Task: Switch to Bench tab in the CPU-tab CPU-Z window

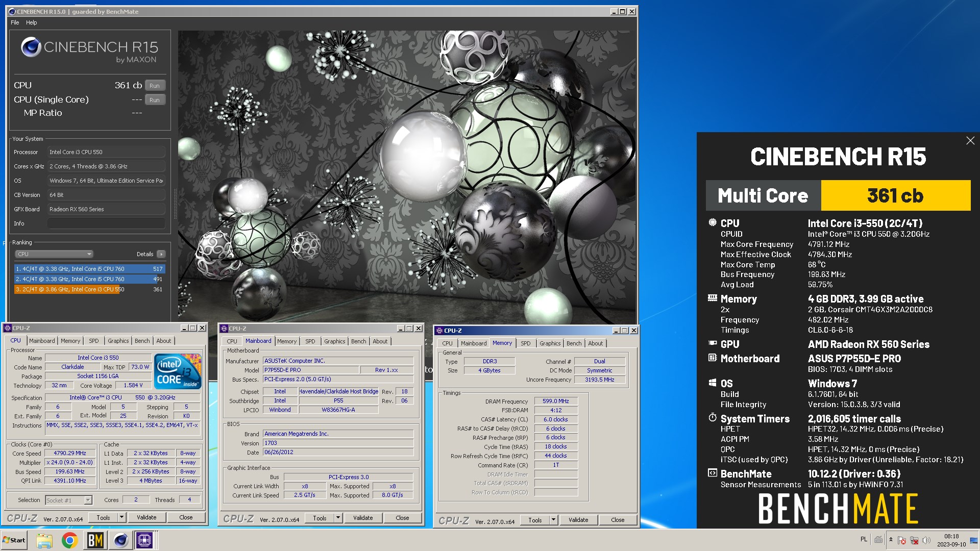Action: pos(142,341)
